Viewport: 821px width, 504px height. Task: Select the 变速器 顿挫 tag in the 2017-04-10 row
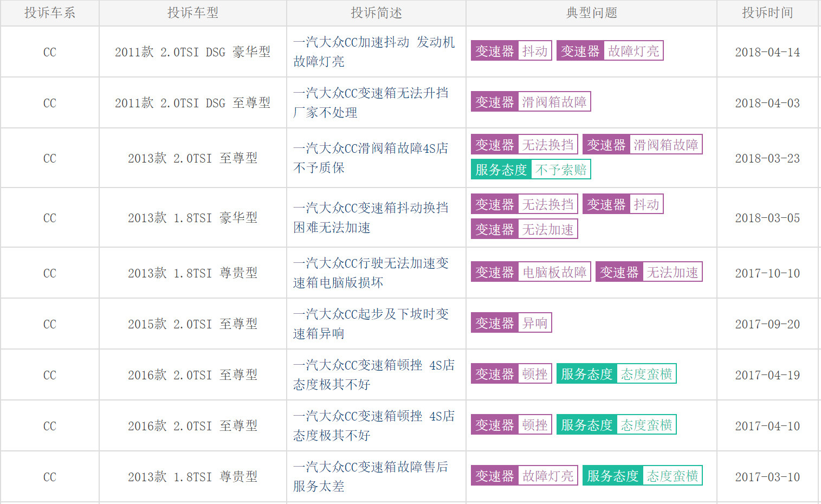coord(512,425)
